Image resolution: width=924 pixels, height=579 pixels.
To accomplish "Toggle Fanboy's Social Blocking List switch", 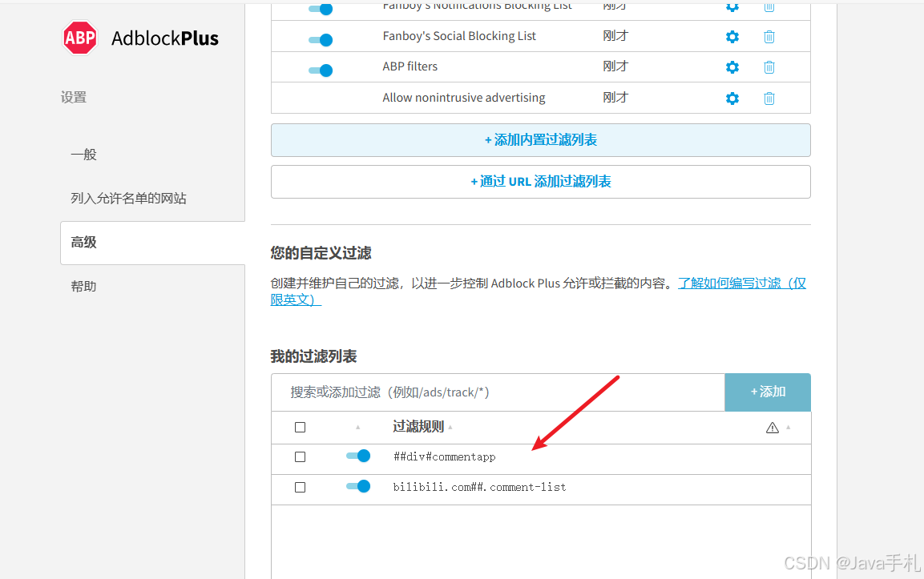I will coord(321,39).
